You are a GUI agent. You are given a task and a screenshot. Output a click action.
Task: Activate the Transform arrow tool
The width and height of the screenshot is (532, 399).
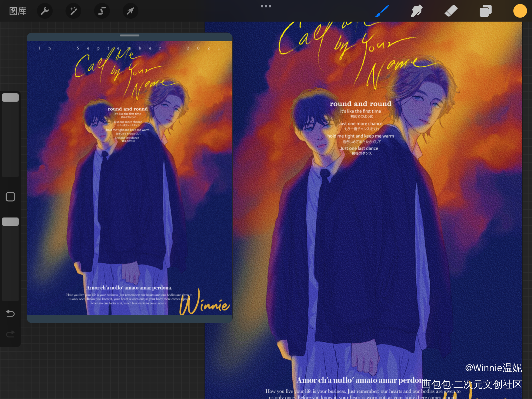pyautogui.click(x=130, y=11)
